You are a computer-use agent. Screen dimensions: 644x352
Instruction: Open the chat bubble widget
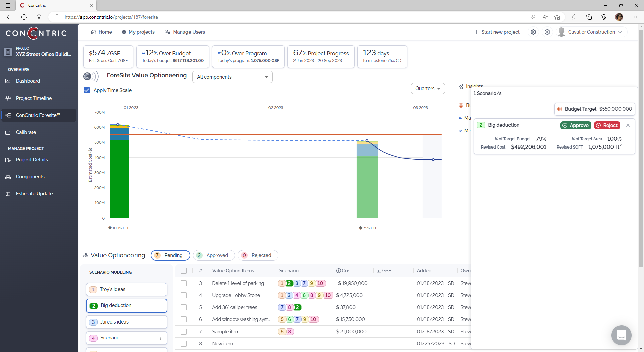point(621,335)
